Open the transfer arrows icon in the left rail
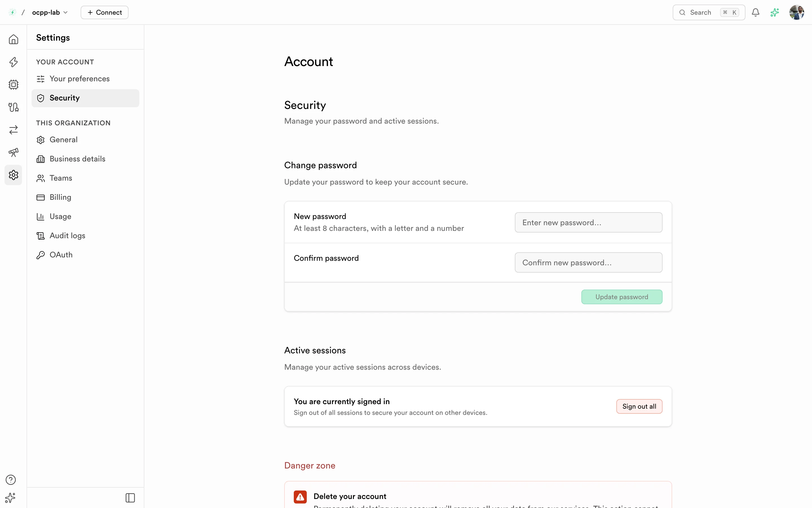Screen dimensions: 812x508 point(14,130)
